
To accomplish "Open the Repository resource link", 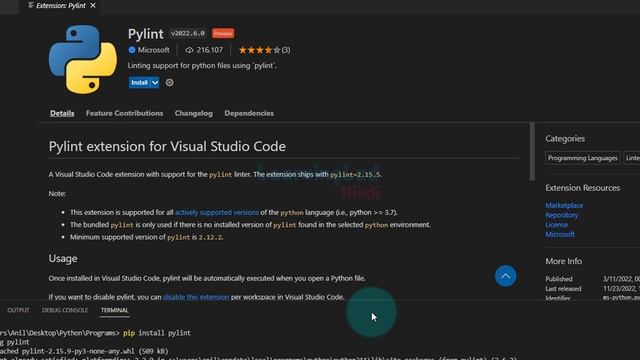I will pyautogui.click(x=562, y=215).
